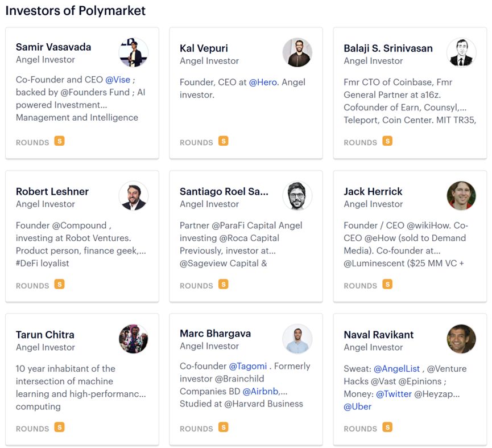Click Marc Bhargava's seed round badge
492x448 pixels.
223,428
